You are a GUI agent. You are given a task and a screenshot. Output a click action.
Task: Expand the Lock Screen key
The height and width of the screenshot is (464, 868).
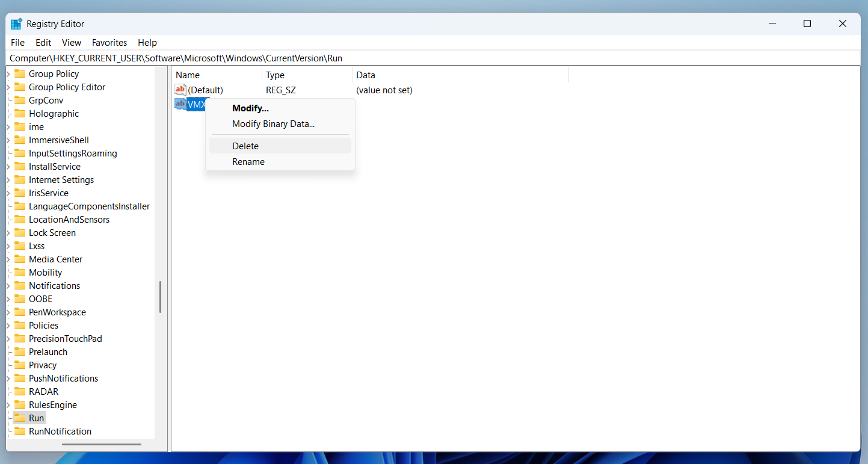coord(8,233)
